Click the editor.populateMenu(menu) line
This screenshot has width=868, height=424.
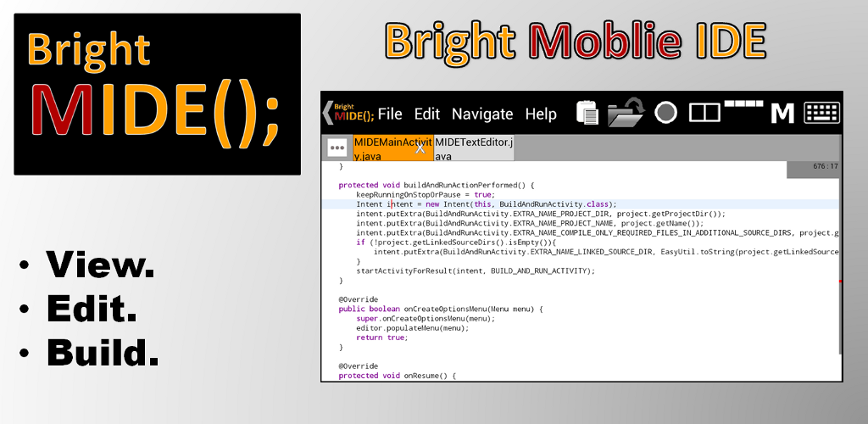(x=412, y=327)
